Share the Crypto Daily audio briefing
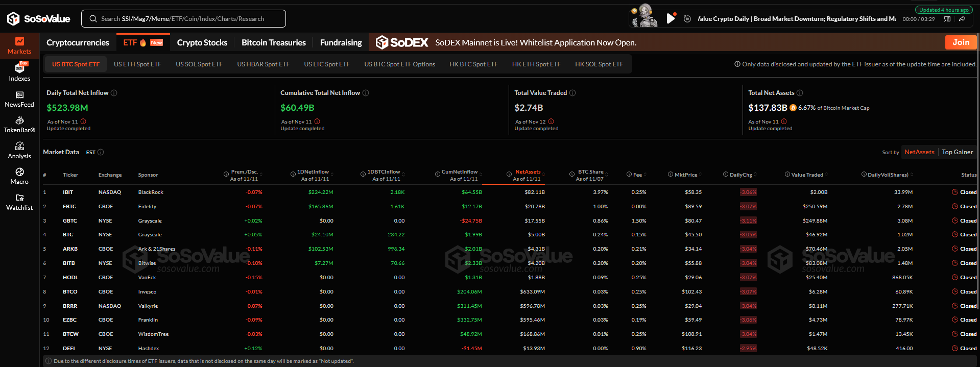The height and width of the screenshot is (367, 980). point(962,19)
